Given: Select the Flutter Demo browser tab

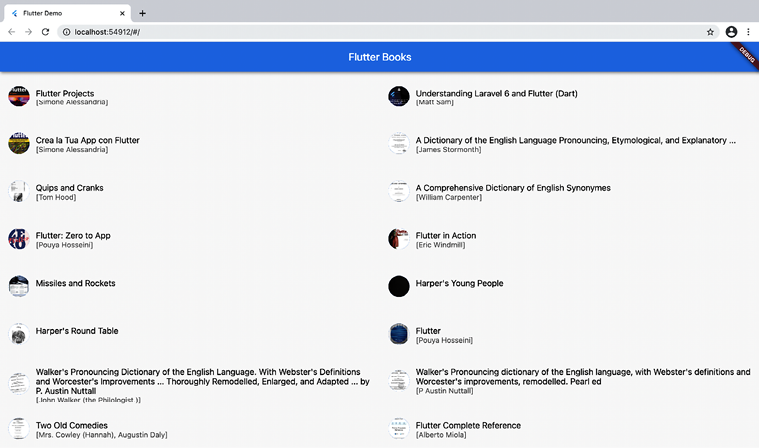Looking at the screenshot, I should (67, 14).
